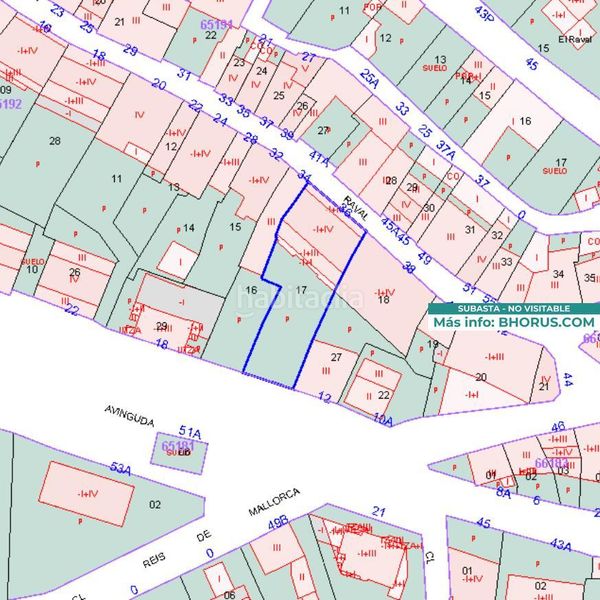The image size is (600, 600).
Task: Click the MALLORCA street name text
Action: (x=274, y=502)
